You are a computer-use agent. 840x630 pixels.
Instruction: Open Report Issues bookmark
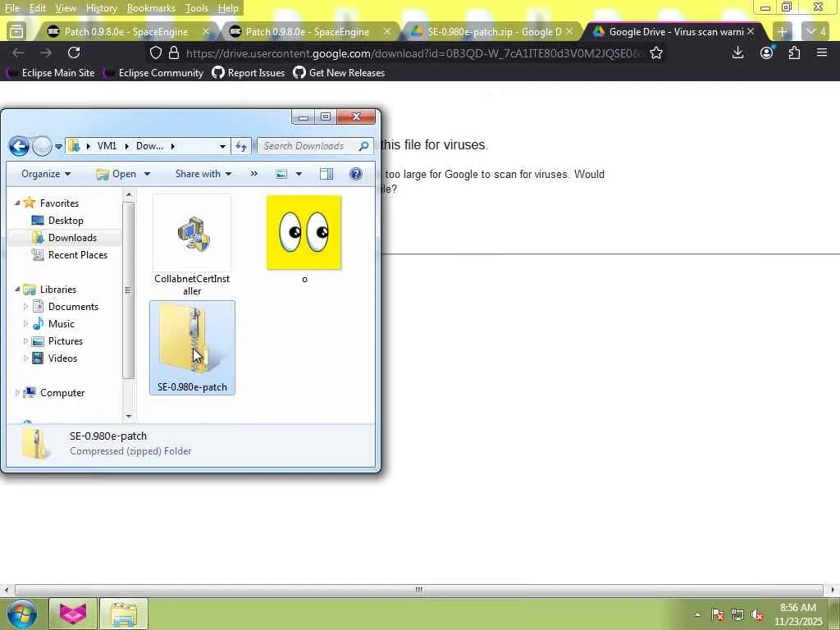click(x=249, y=72)
